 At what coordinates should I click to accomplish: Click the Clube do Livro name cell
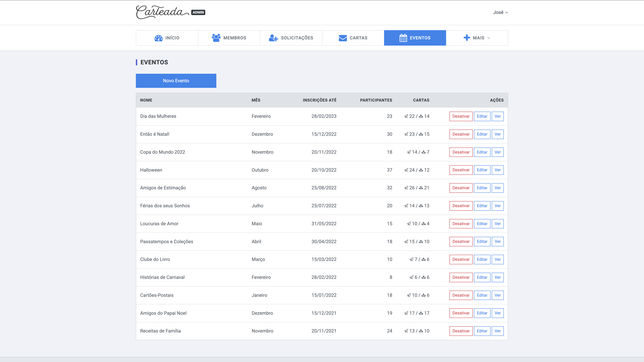(x=155, y=259)
